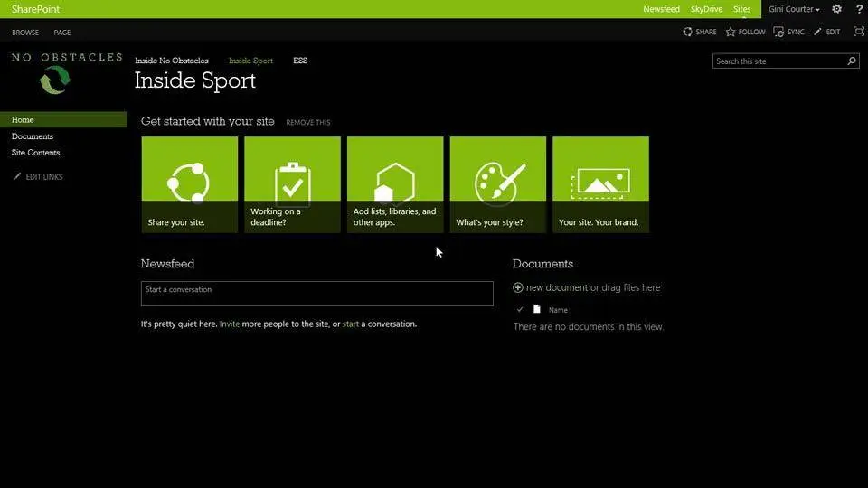Click the Invite link in newsfeed

229,324
